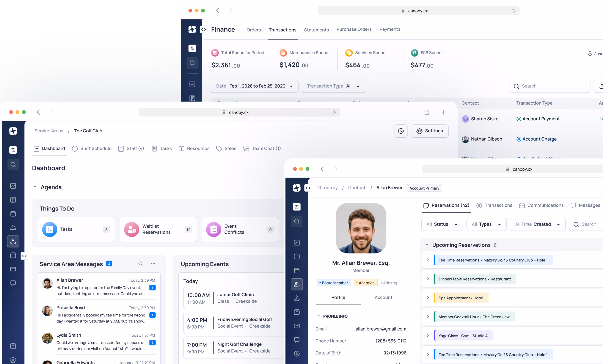Click Allan Brewer profile photo
This screenshot has height=364, width=603.
361,228
